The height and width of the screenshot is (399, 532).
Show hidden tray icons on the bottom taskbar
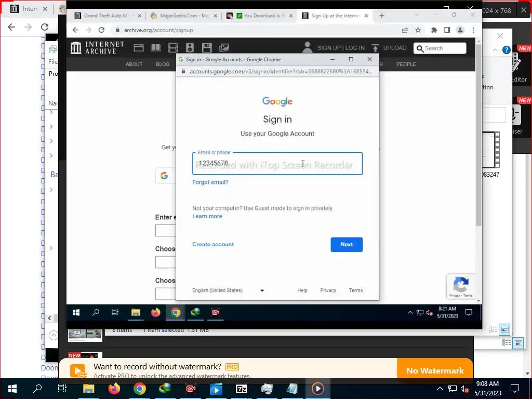click(440, 389)
